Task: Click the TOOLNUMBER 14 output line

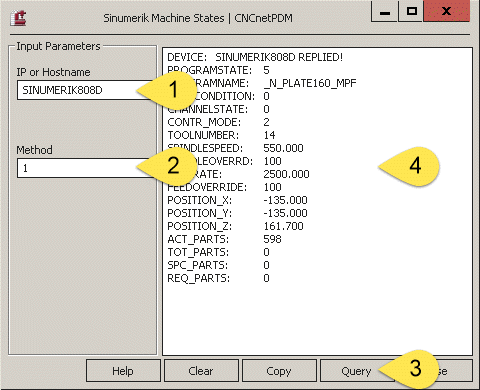Action: pyautogui.click(x=221, y=135)
